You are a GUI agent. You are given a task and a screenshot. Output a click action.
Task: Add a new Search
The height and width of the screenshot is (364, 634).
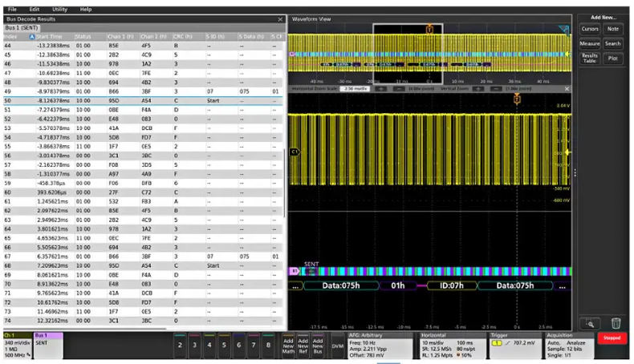pos(612,43)
